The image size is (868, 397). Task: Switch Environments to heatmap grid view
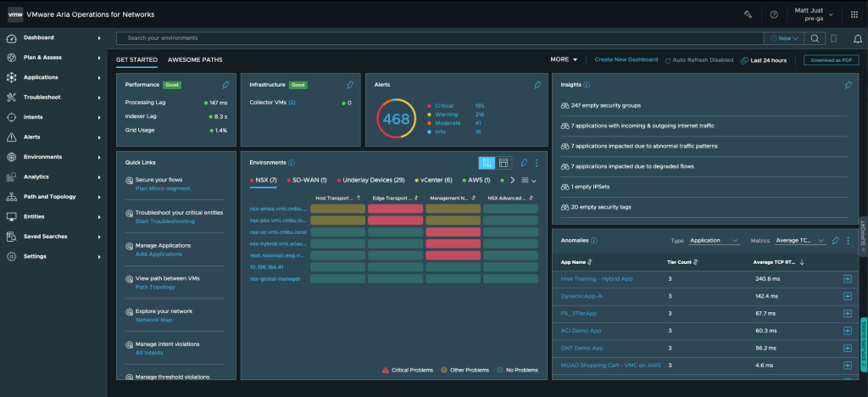coord(487,163)
